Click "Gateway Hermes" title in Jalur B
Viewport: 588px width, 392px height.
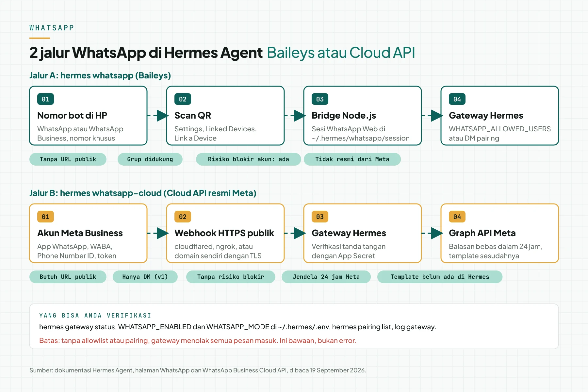349,233
